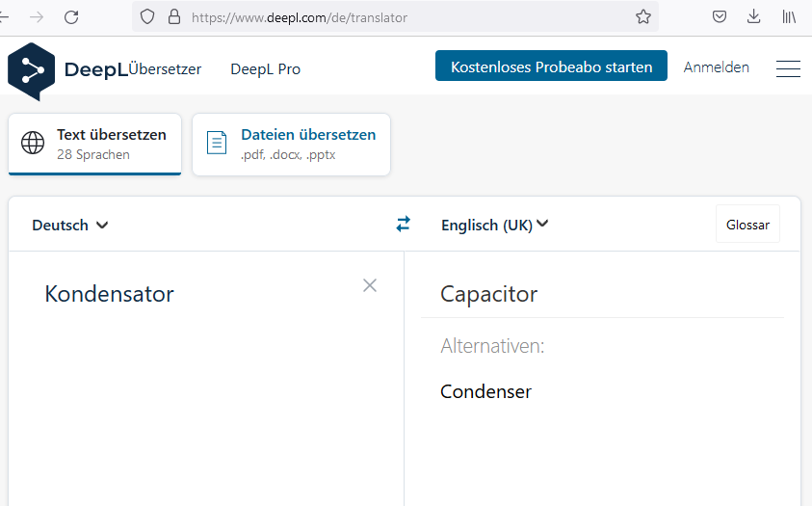Screen dimensions: 812x506
Task: Click into the Kondensator source text field
Action: (x=206, y=378)
